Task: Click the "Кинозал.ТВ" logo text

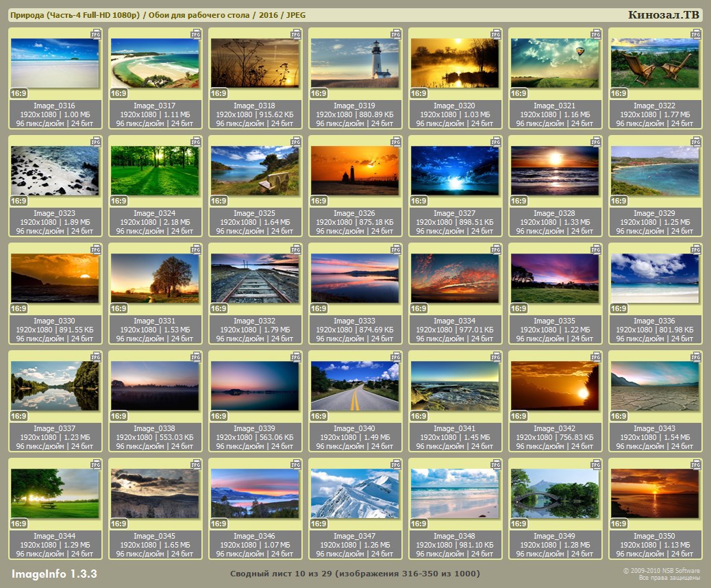Action: [x=664, y=15]
